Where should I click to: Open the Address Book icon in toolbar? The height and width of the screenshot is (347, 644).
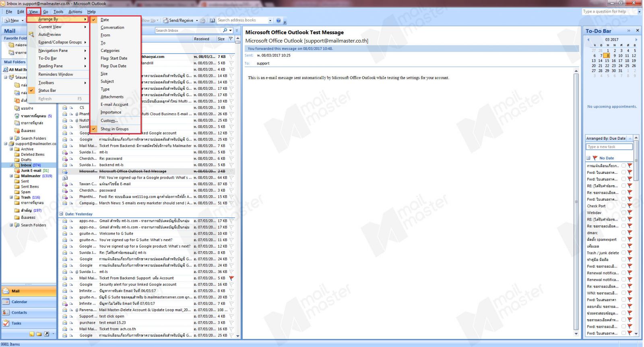click(x=212, y=20)
